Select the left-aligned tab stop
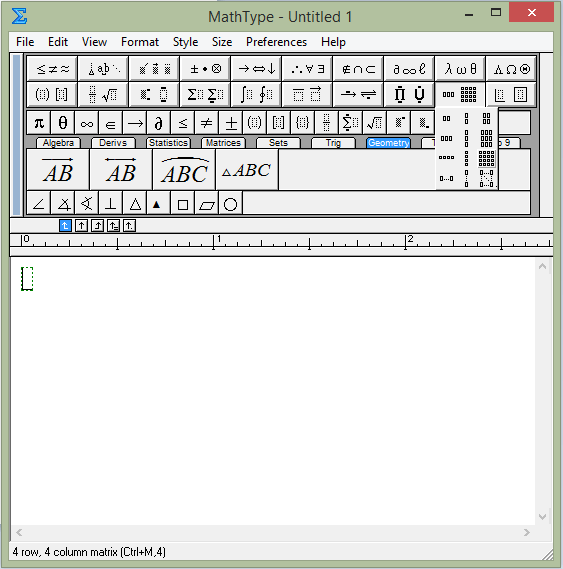 pyautogui.click(x=65, y=226)
